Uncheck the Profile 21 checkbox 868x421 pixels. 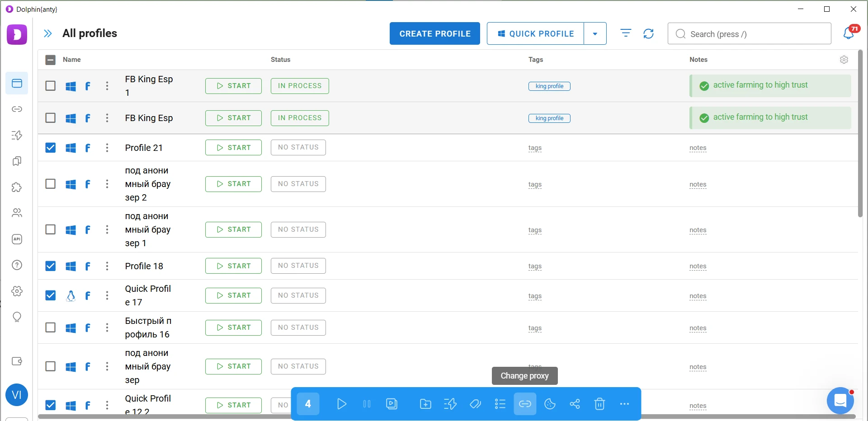coord(51,148)
